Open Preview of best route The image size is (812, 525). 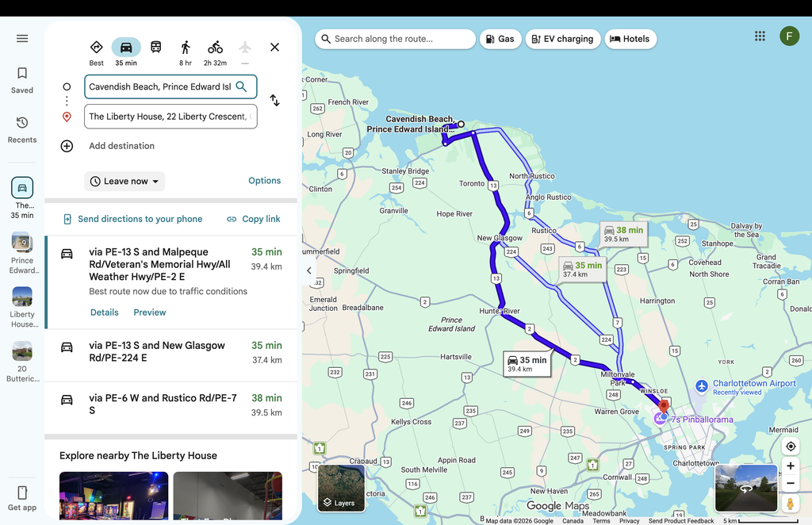150,312
